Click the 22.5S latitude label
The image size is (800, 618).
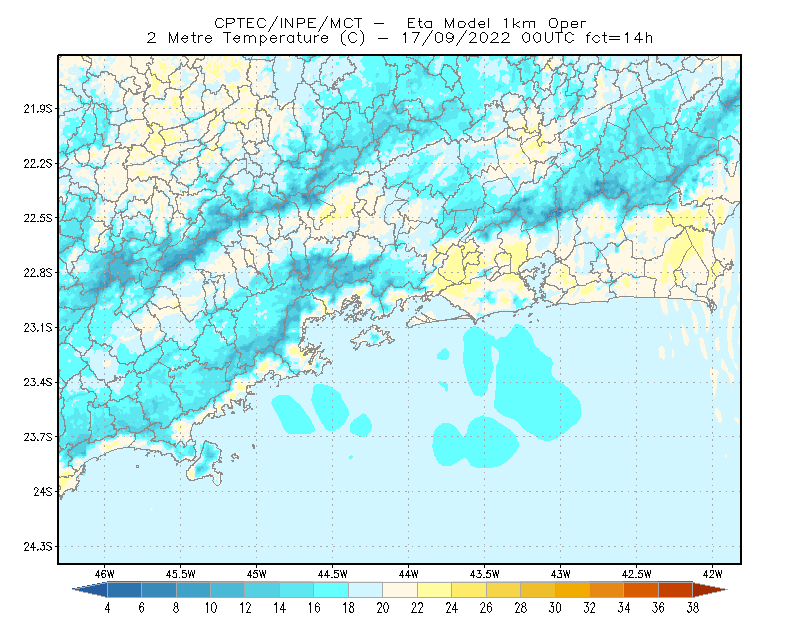click(x=38, y=218)
